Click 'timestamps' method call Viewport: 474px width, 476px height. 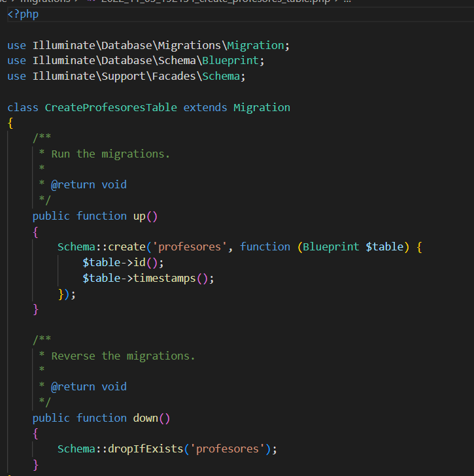tap(165, 279)
